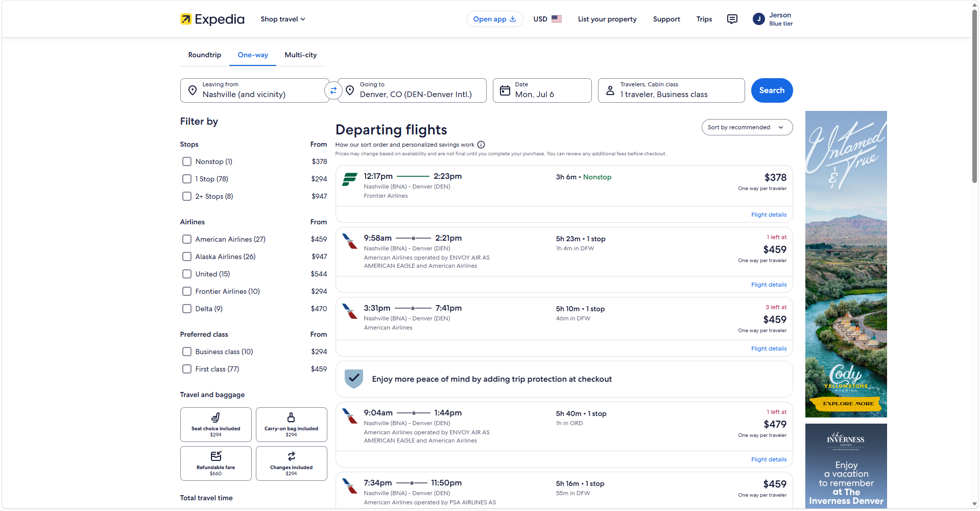Viewport: 980px width, 511px height.
Task: Open Travelers, Cabin class selector
Action: (x=671, y=90)
